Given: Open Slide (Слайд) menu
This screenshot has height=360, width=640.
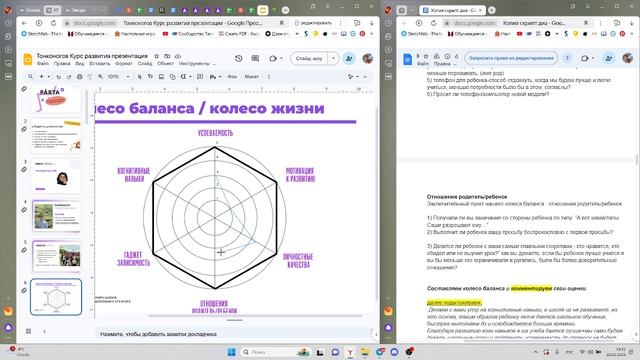Looking at the screenshot, I should coord(145,64).
